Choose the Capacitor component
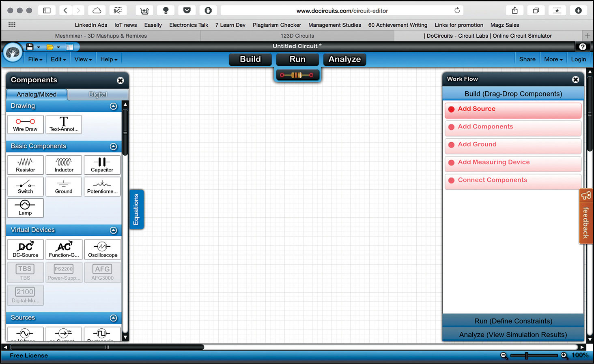This screenshot has width=594, height=364. pos(102,165)
